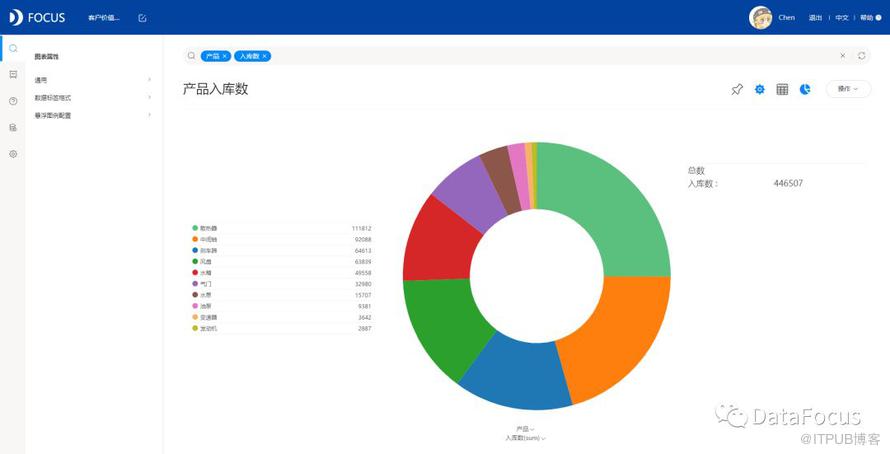Click the refresh icon next to the search bar
This screenshot has width=890, height=454.
[x=862, y=56]
